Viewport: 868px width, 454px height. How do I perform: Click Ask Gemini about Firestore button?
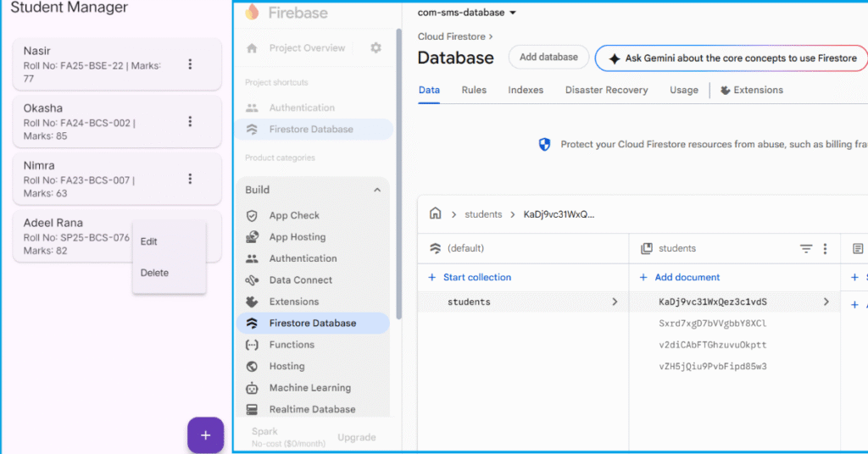732,58
